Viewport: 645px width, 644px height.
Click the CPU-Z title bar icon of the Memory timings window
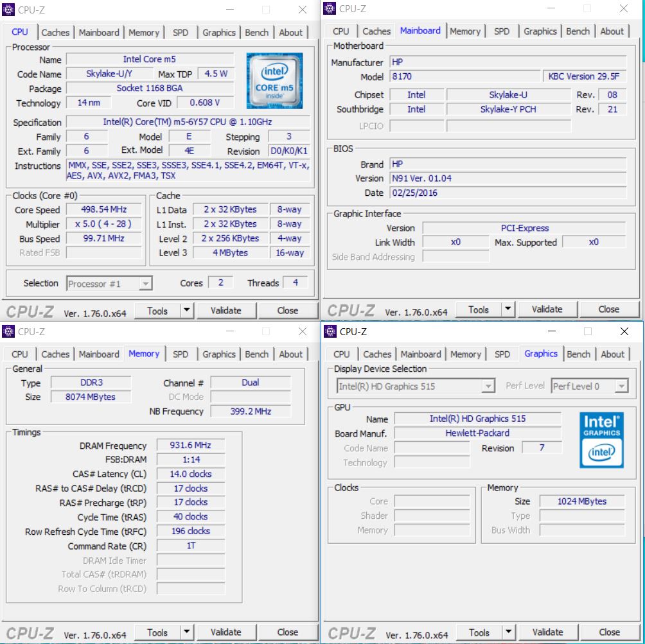[9, 331]
